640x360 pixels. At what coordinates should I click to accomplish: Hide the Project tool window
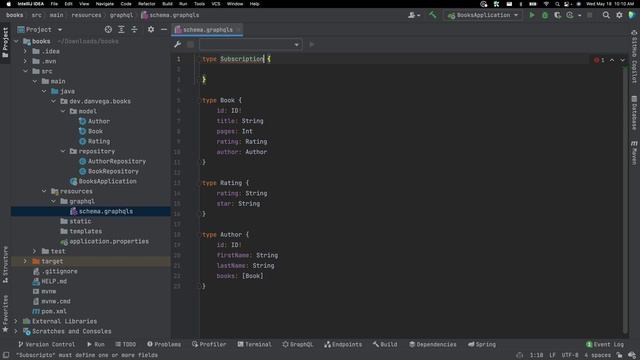tap(164, 29)
